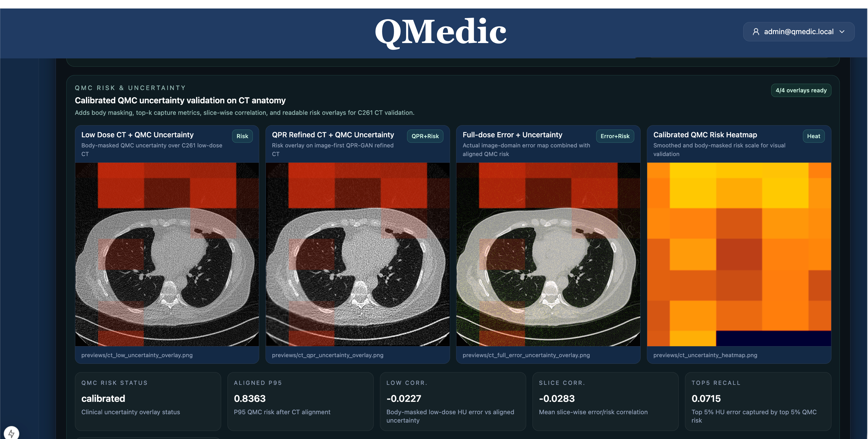Click the Mean slice-wise error/risk correlation caption
868x439 pixels.
tap(593, 412)
